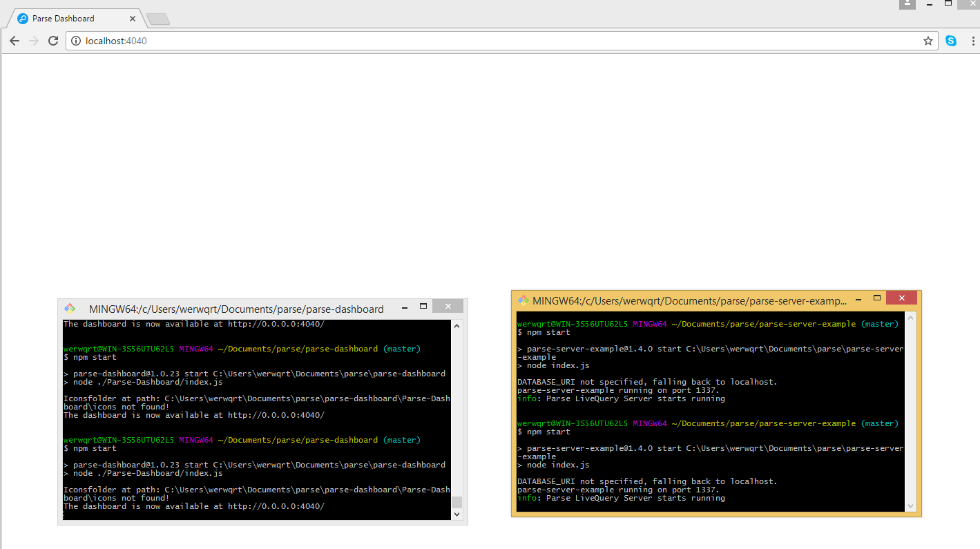Reload the localhost:4040 page
This screenshot has width=980, height=549.
[x=52, y=41]
